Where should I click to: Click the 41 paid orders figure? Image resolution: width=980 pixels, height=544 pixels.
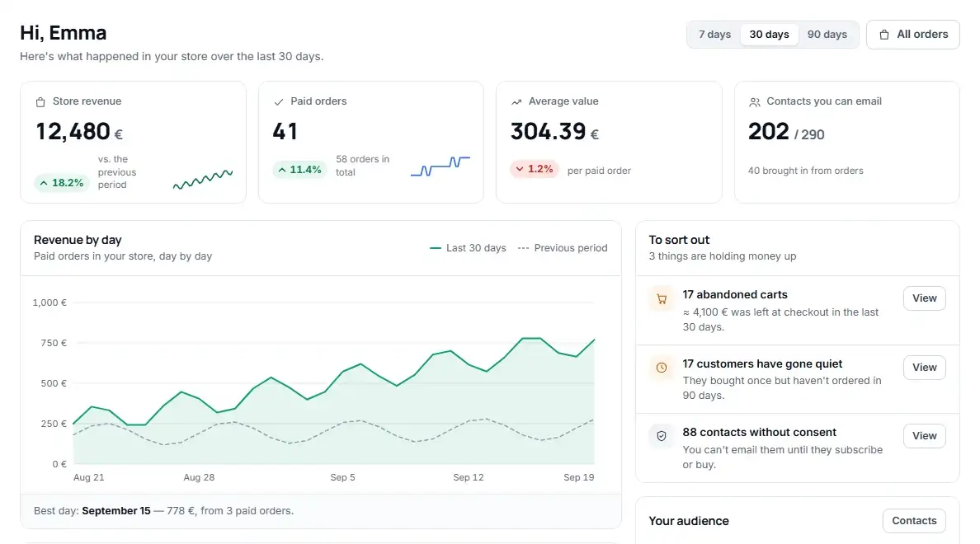pyautogui.click(x=285, y=132)
